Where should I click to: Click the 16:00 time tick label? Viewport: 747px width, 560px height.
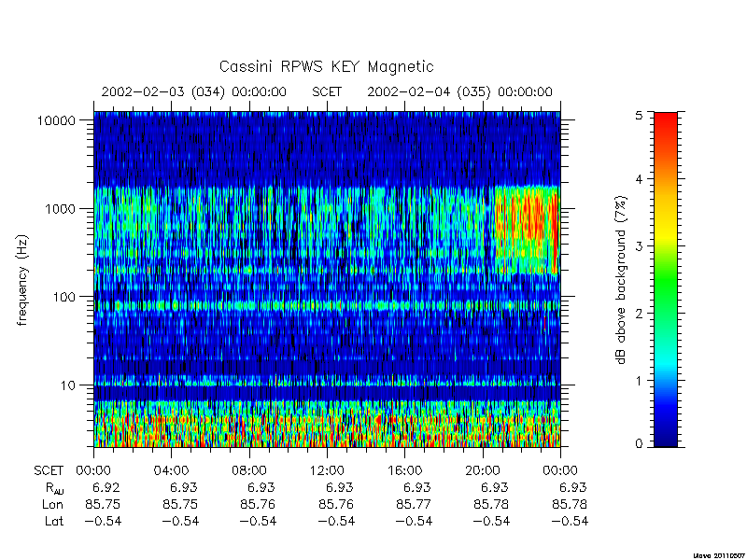(x=404, y=471)
